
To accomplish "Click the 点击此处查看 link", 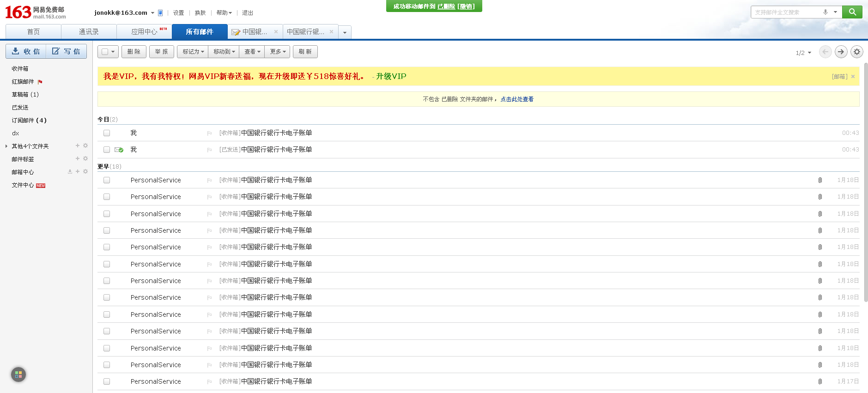I will click(517, 99).
